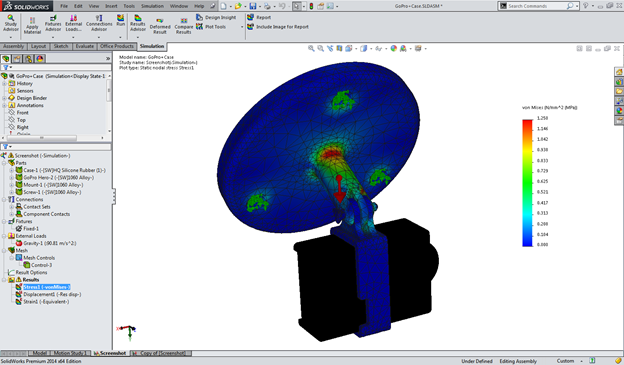Image resolution: width=624 pixels, height=365 pixels.
Task: Switch to the Evaluate tab
Action: [x=85, y=46]
